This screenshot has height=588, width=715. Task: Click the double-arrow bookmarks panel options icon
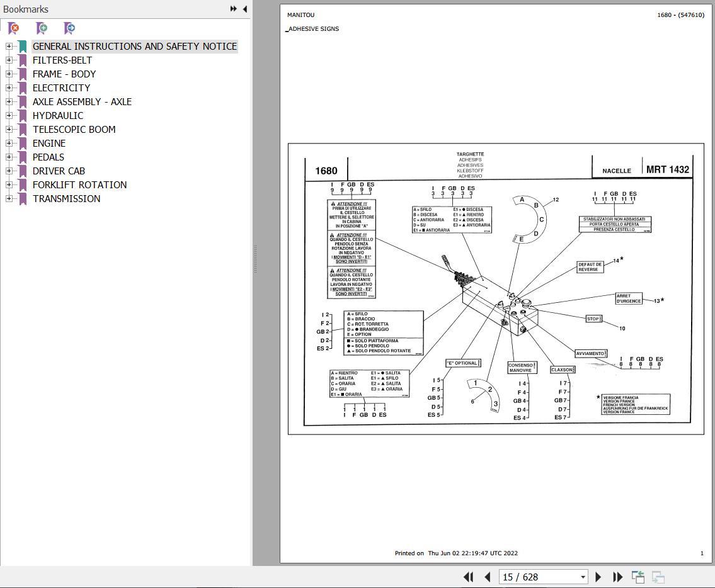click(234, 9)
